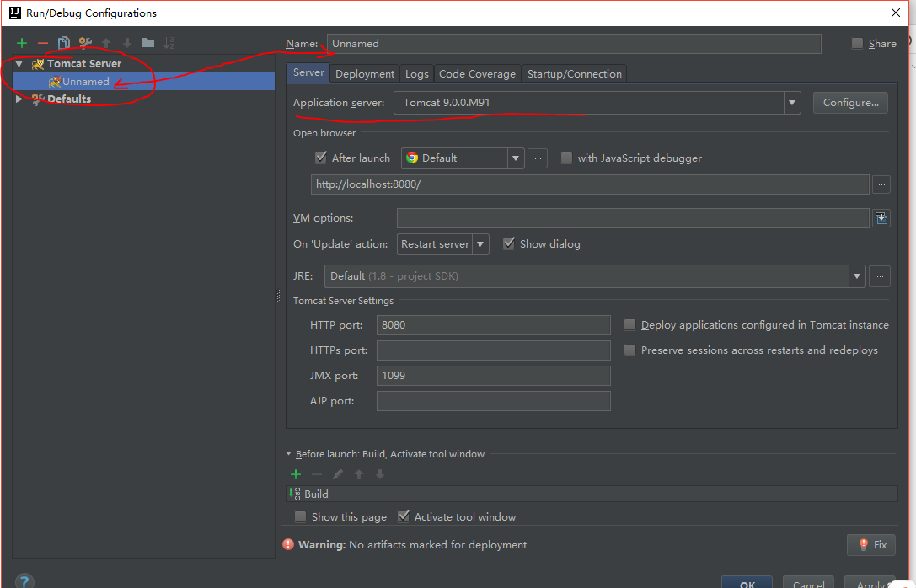Image resolution: width=916 pixels, height=588 pixels.
Task: Enable Preserve sessions across restarts and redeploys
Action: tap(629, 350)
